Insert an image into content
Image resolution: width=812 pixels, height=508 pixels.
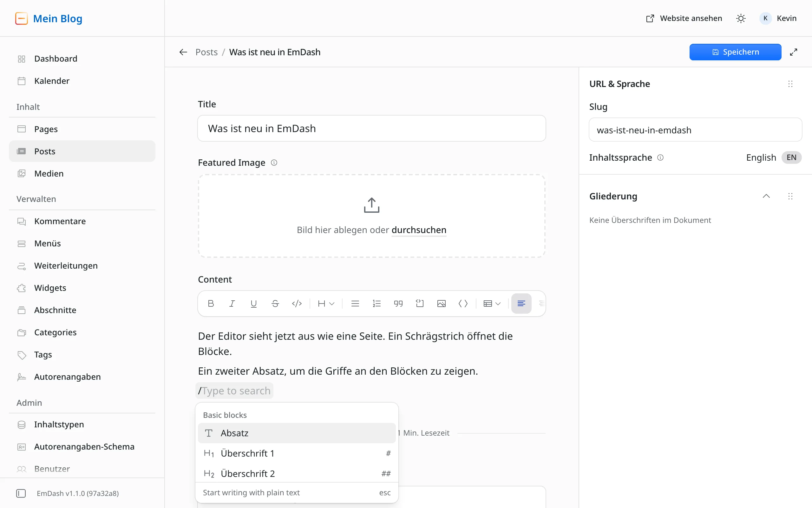click(441, 304)
